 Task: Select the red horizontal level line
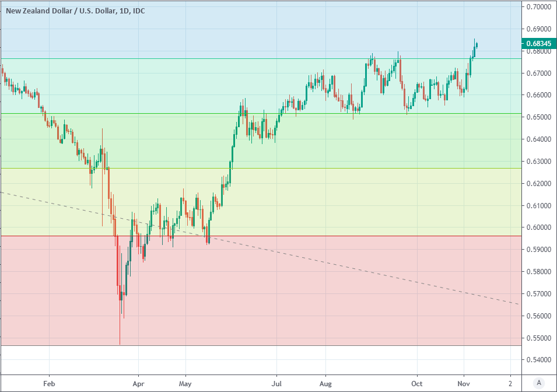click(x=350, y=236)
